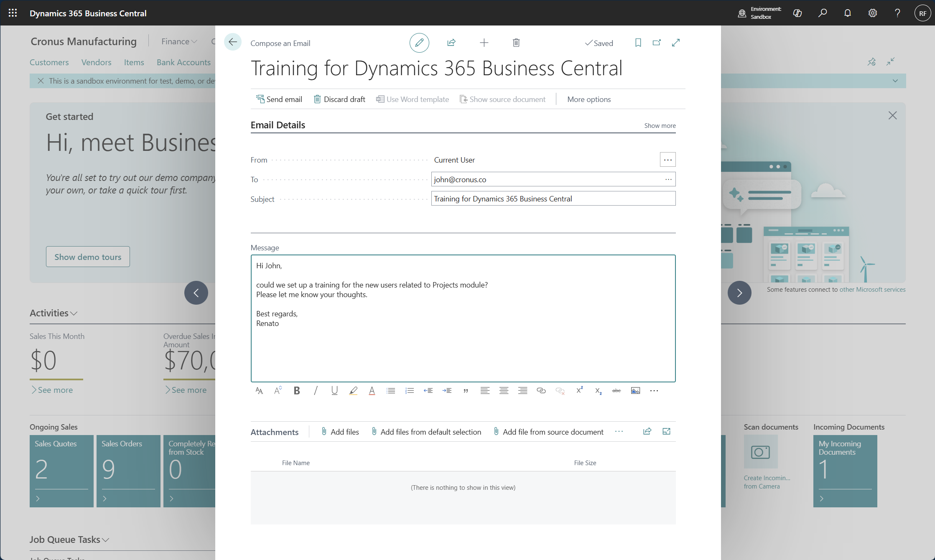Open more Attachments actions ellipsis

click(619, 432)
